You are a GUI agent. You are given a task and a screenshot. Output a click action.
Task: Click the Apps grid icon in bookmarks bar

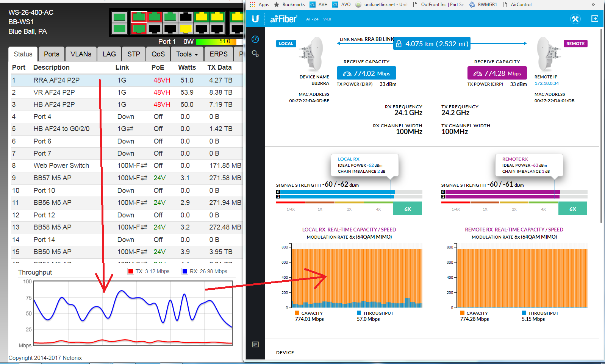click(252, 5)
